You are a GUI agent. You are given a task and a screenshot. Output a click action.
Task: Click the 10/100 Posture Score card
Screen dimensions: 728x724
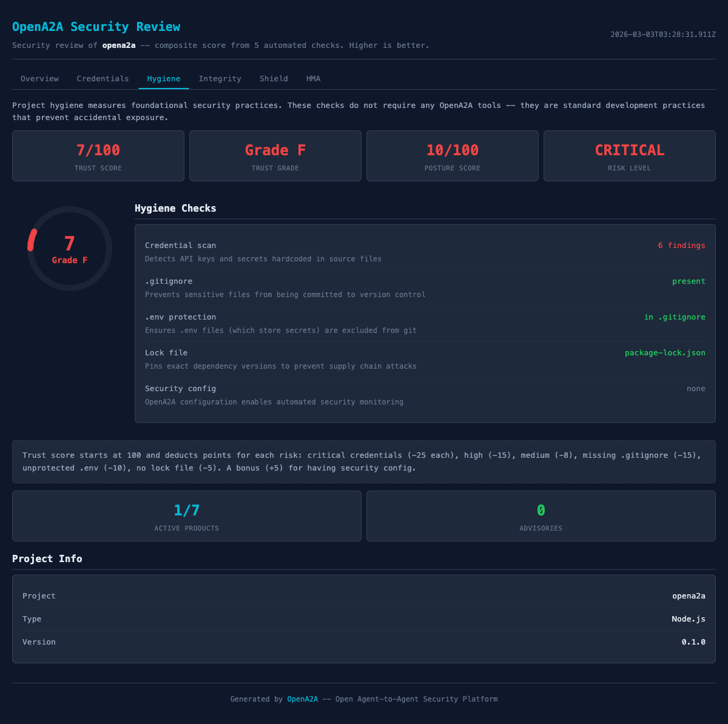click(x=452, y=156)
